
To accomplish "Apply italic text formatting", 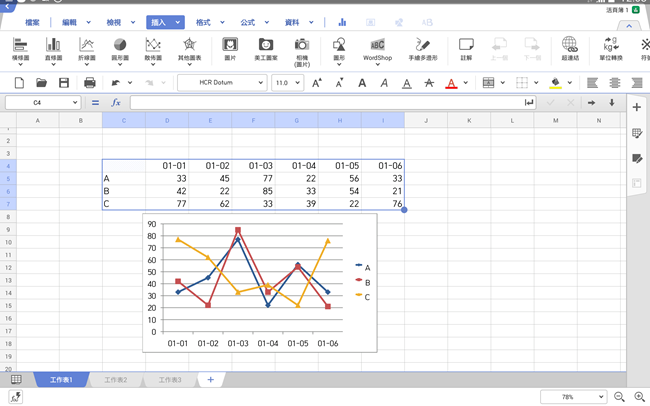I will (x=384, y=83).
